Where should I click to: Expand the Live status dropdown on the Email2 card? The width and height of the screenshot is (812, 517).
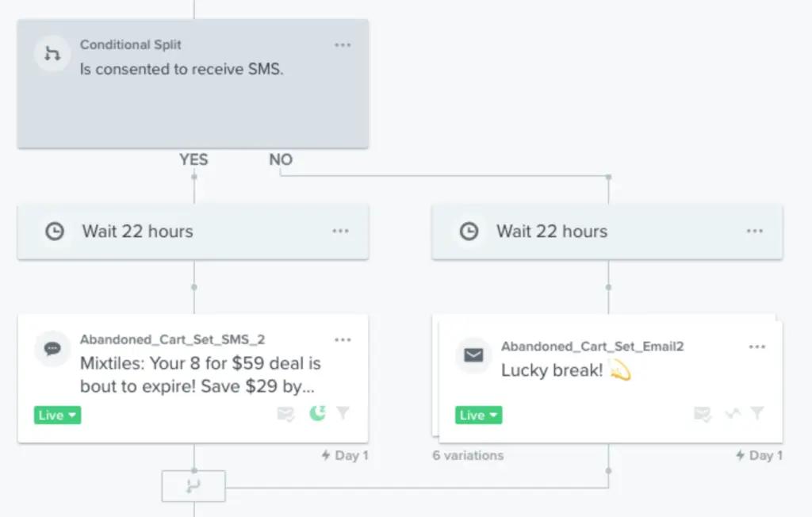pyautogui.click(x=478, y=416)
